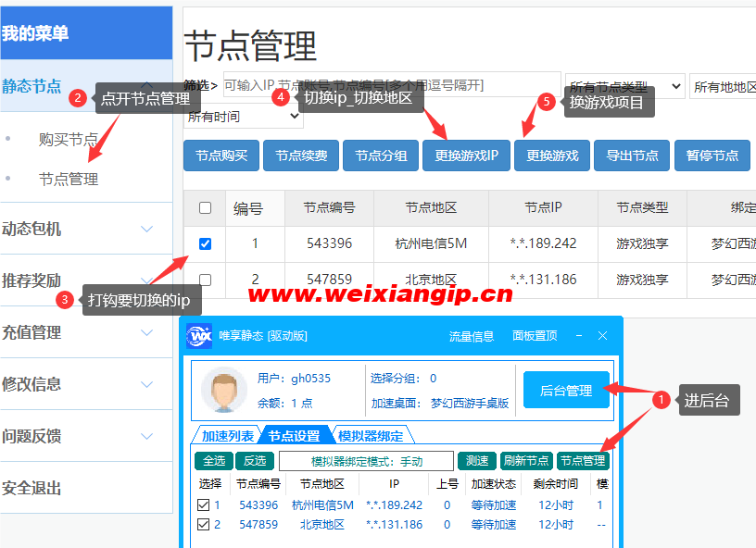Focus the 筛选 search input box
Screen dimensions: 756x548
[392, 85]
